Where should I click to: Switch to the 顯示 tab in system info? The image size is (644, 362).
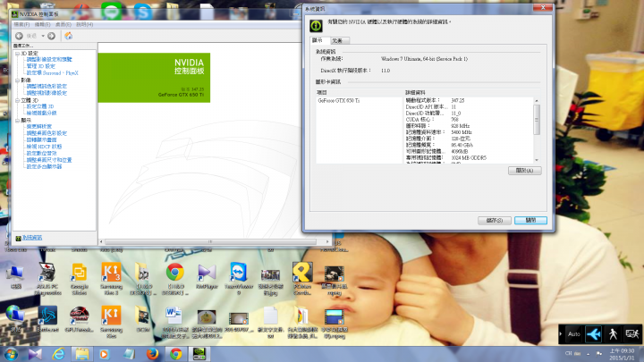[320, 40]
